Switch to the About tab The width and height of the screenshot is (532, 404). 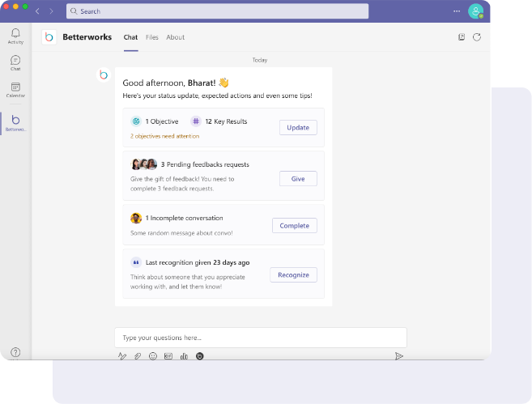pyautogui.click(x=176, y=37)
